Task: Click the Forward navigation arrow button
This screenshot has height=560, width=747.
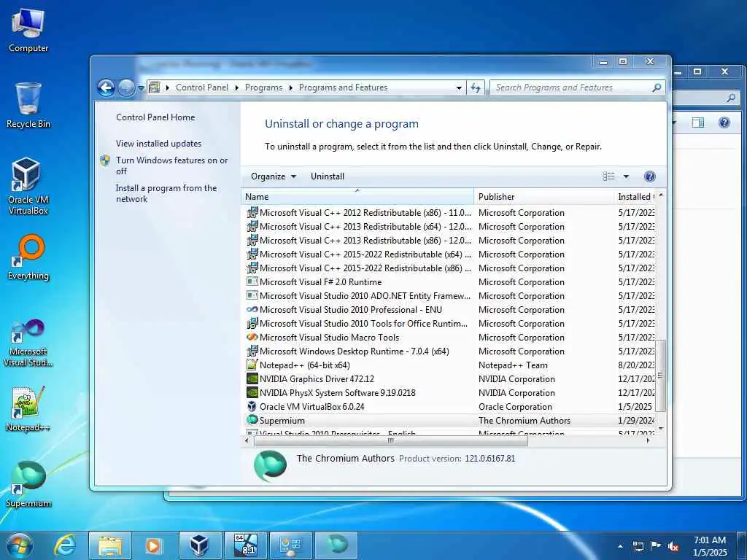Action: tap(125, 87)
